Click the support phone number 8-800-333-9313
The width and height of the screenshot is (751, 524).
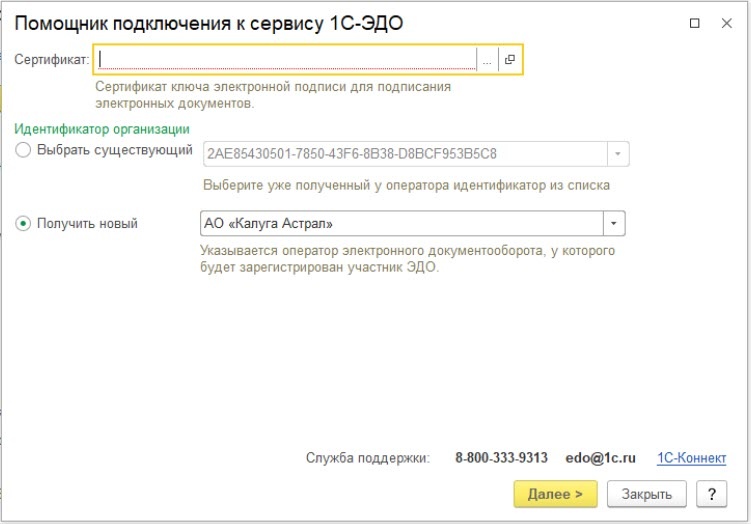coord(501,458)
